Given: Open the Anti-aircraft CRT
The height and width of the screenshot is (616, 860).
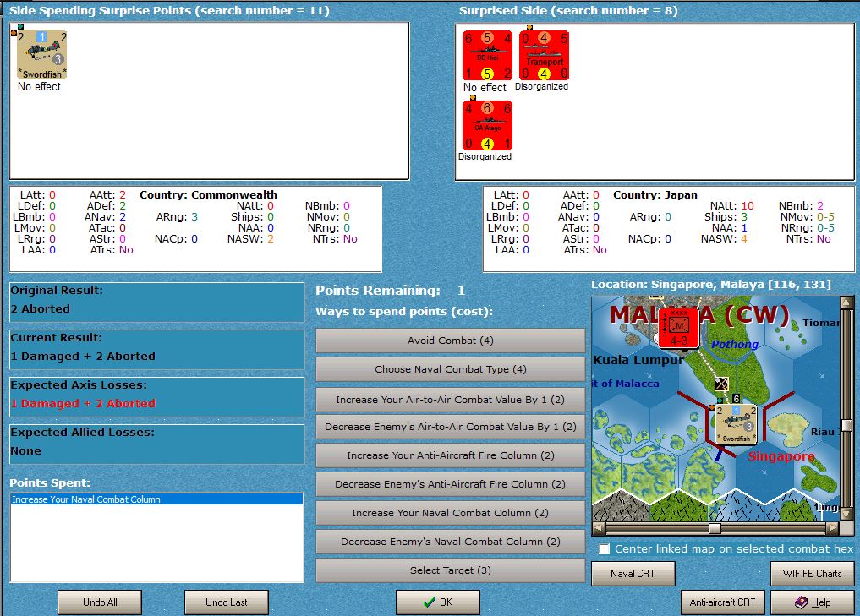Looking at the screenshot, I should click(x=722, y=602).
